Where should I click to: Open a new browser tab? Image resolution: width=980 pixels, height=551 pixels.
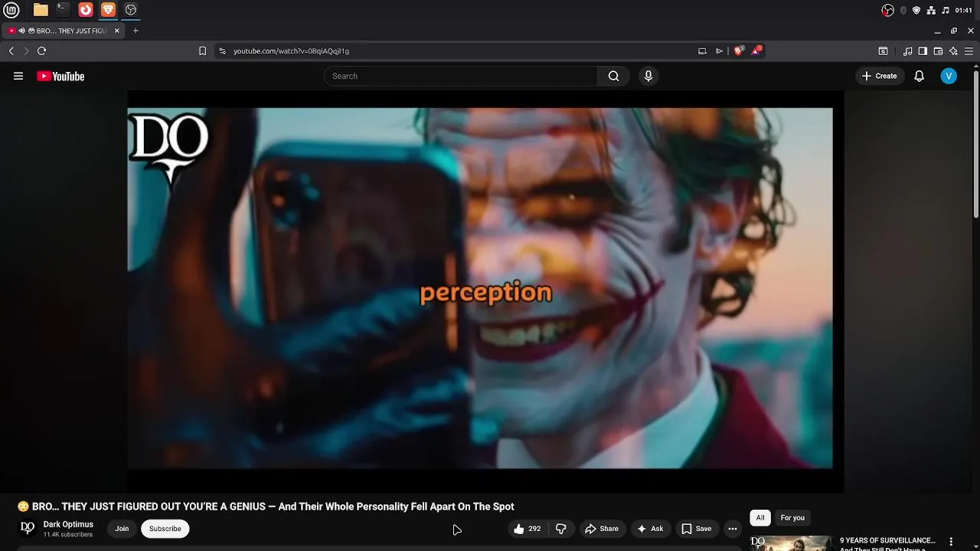136,31
